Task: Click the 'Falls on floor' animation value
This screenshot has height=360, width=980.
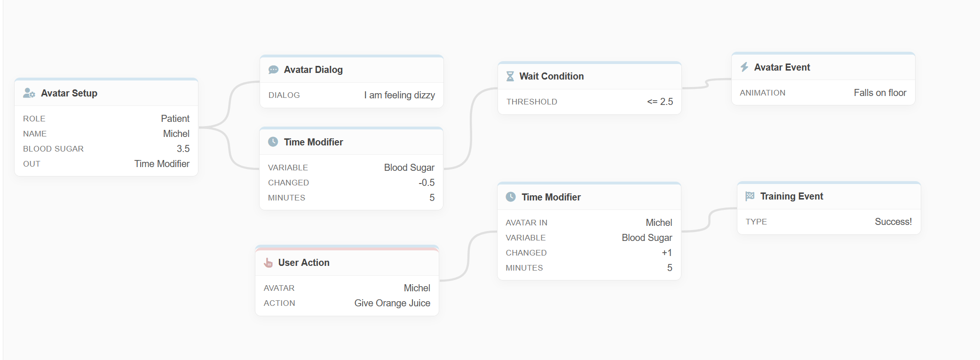Action: (880, 93)
